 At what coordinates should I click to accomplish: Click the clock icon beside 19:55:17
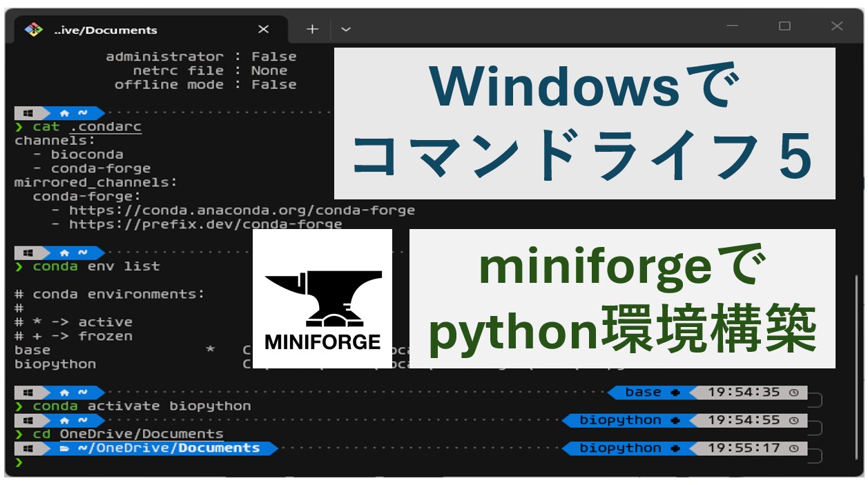(x=793, y=448)
